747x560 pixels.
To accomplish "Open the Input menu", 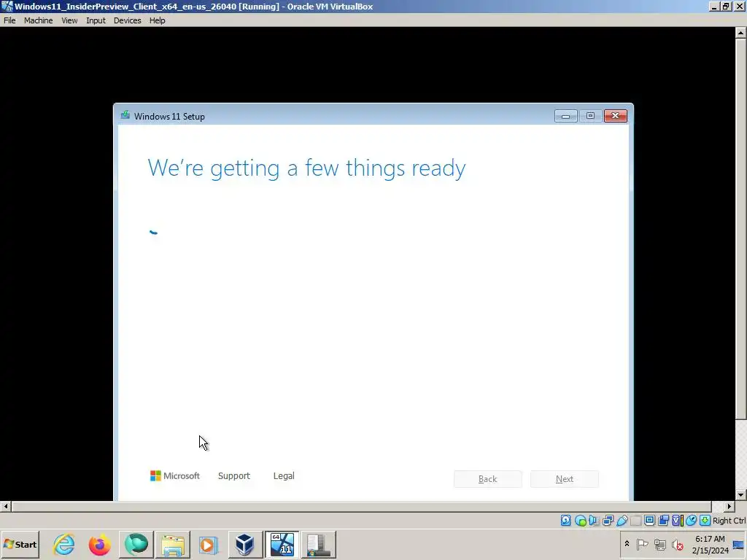I will pos(96,20).
